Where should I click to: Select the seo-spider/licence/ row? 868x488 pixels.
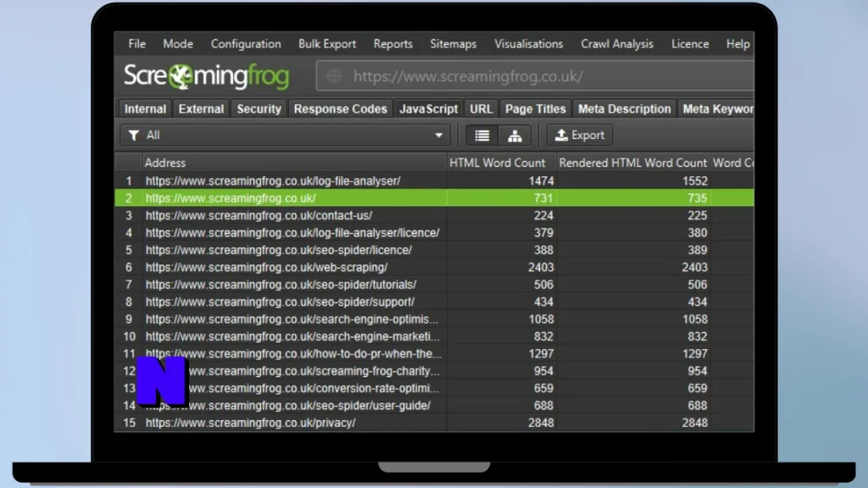click(x=434, y=250)
